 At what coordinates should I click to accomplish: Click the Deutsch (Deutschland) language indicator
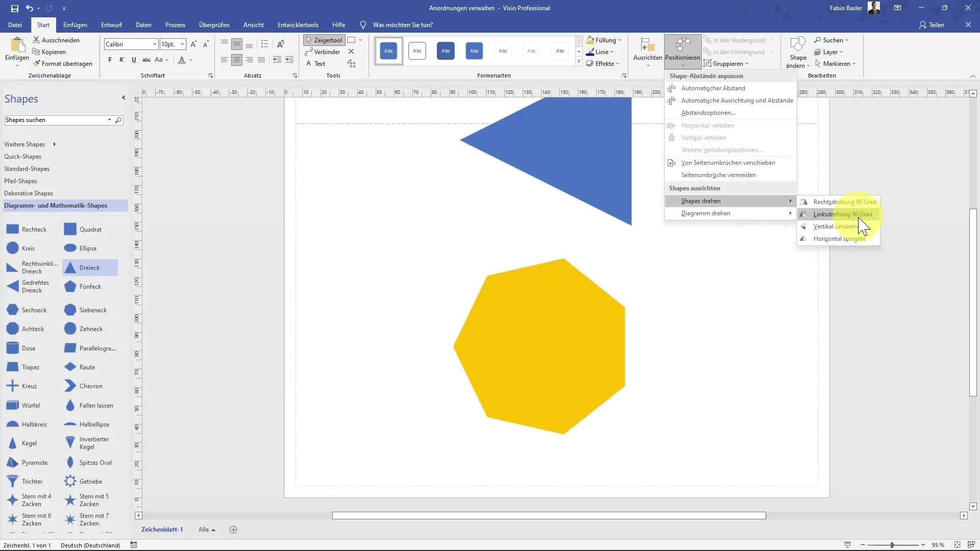[x=90, y=545]
